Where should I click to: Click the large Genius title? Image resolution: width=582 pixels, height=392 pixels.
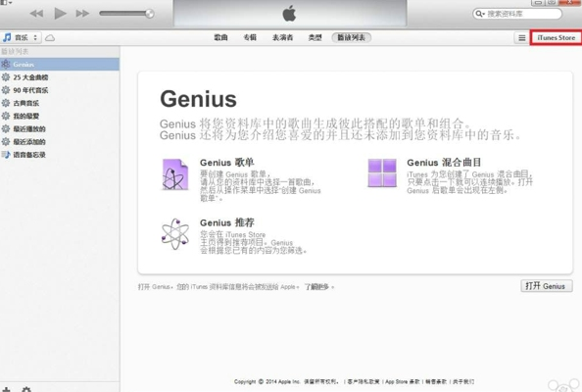click(x=198, y=99)
